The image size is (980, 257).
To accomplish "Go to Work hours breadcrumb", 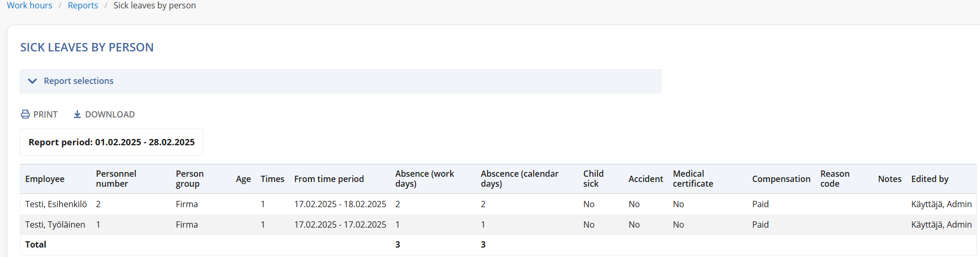I will 29,5.
